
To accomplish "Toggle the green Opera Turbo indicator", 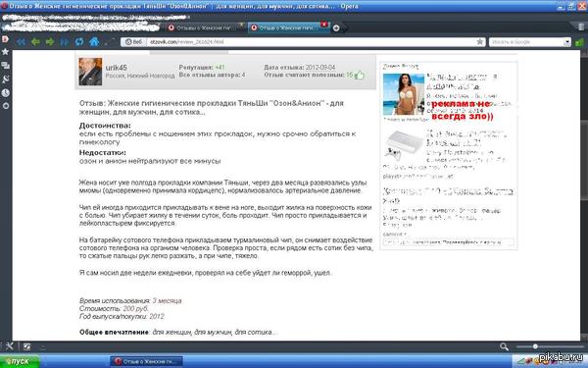I will [x=580, y=42].
